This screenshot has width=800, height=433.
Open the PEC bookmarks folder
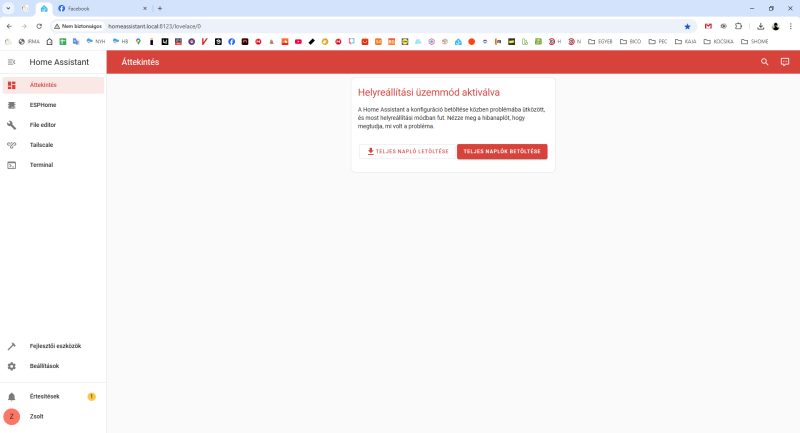pos(658,42)
